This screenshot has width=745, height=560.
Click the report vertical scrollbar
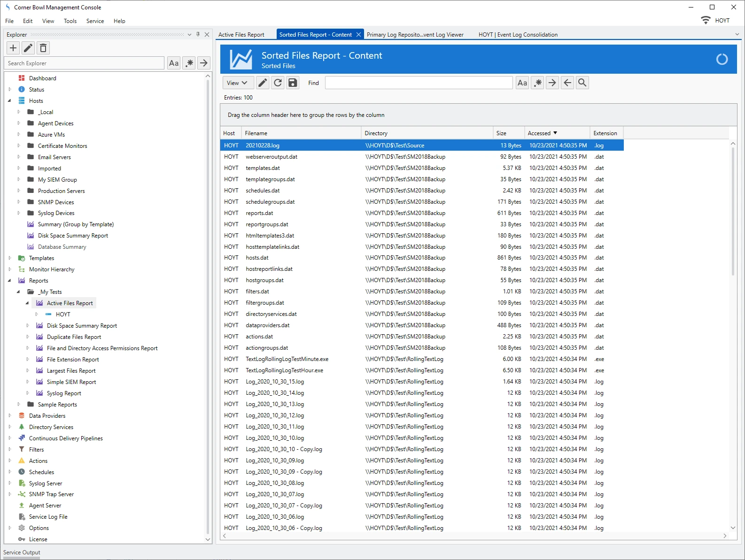[x=733, y=211]
